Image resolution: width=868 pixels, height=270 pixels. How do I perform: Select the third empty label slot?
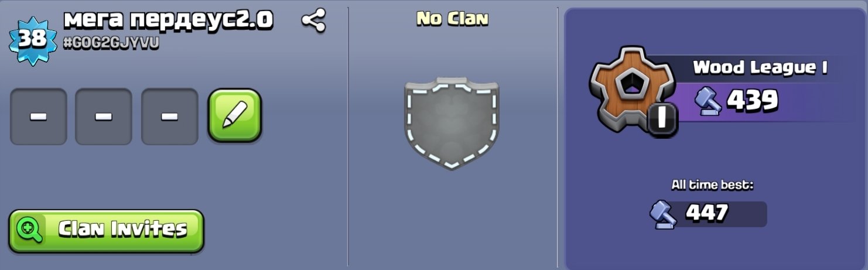[x=170, y=117]
